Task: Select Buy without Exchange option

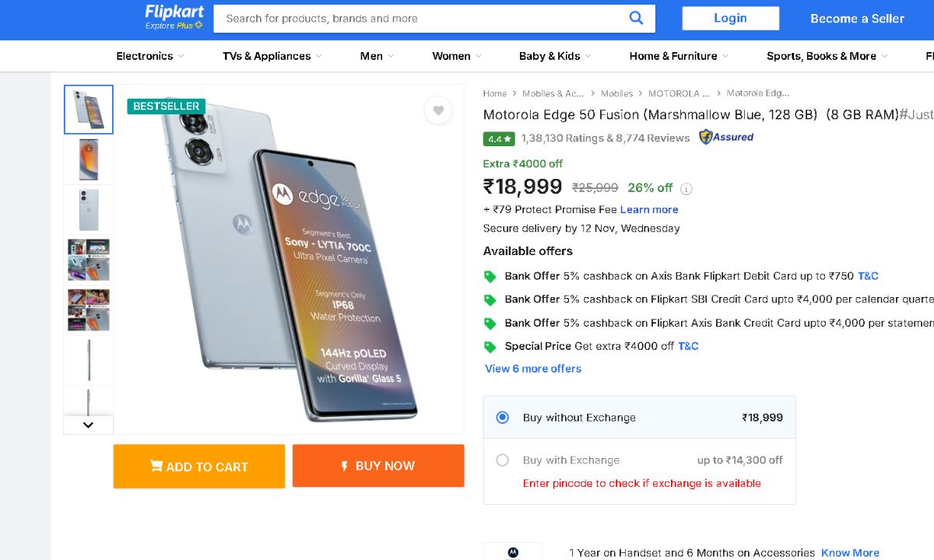Action: pyautogui.click(x=503, y=418)
